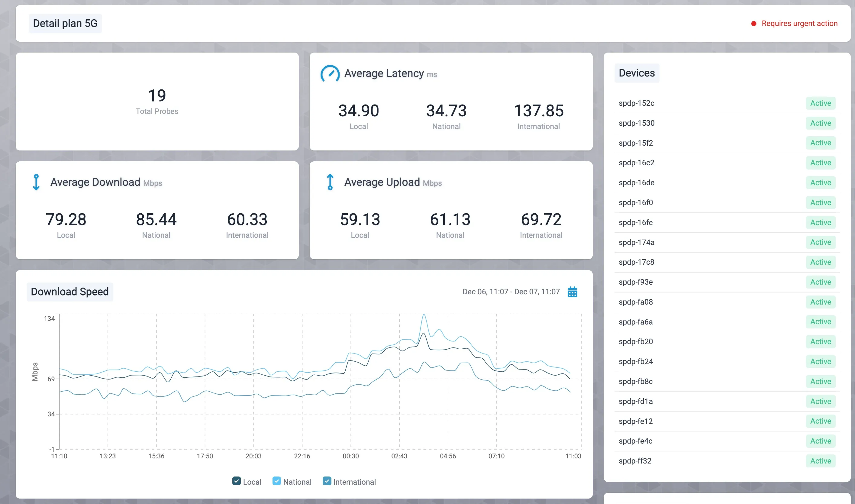
Task: Click the date range Dec 06 - Dec 07
Action: coord(511,292)
